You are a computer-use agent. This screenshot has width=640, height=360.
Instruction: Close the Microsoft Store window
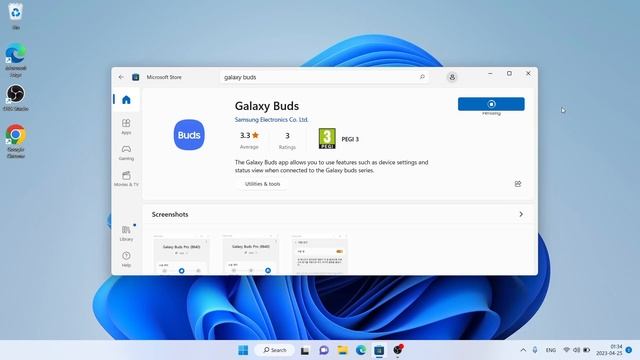click(528, 73)
